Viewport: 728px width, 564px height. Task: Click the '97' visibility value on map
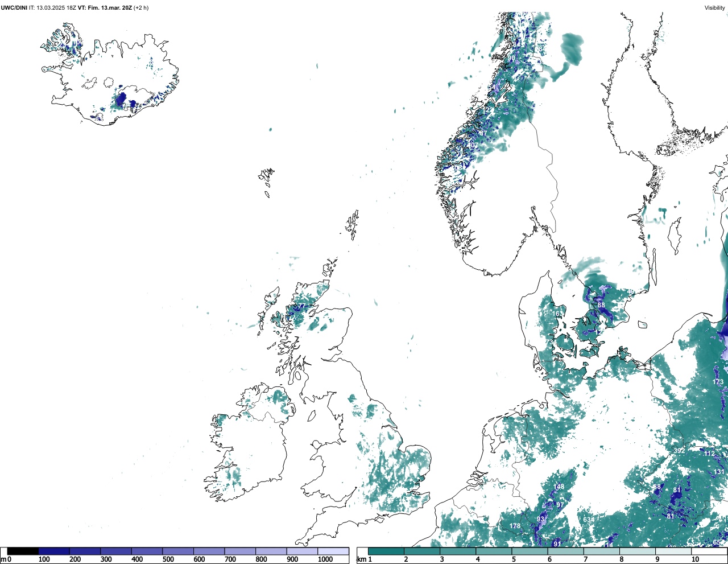click(560, 505)
